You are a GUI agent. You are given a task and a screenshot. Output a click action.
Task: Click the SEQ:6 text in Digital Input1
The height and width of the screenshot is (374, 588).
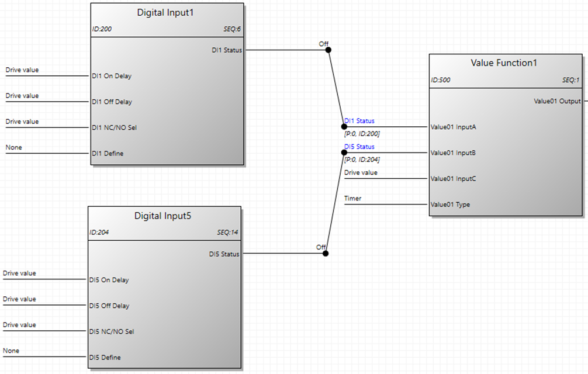pos(232,29)
